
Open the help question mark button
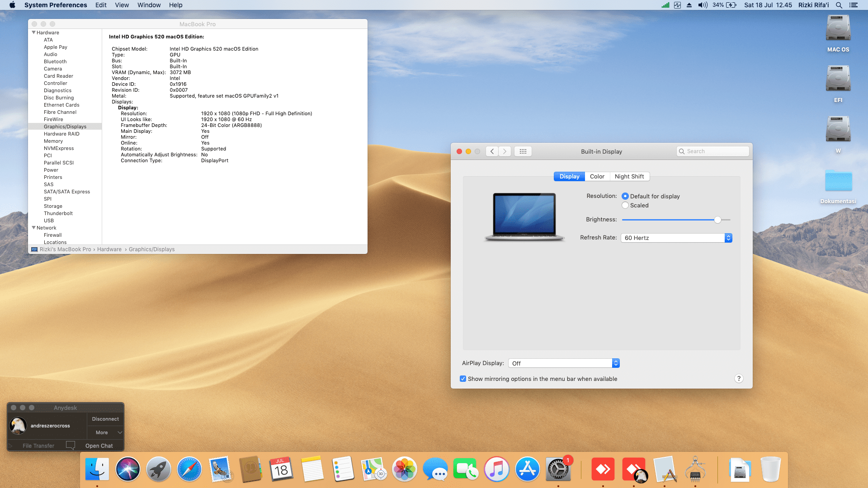point(739,379)
